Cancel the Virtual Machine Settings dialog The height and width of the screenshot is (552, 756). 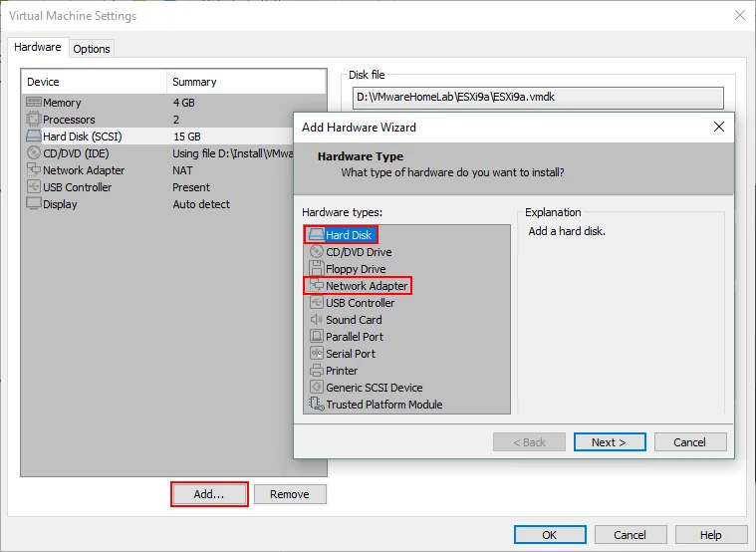click(x=630, y=535)
